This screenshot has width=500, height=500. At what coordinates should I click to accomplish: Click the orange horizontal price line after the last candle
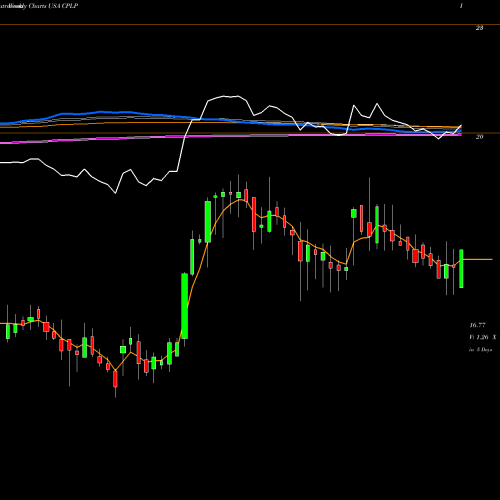click(478, 259)
